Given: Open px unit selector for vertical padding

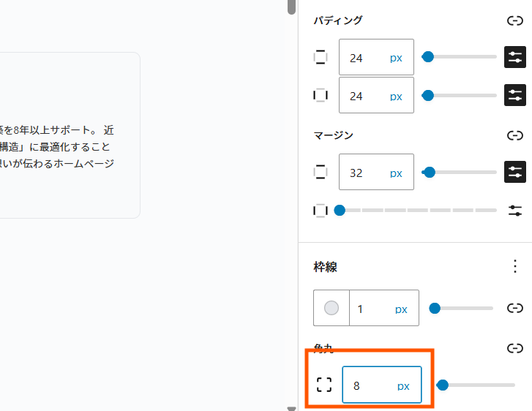Looking at the screenshot, I should tap(396, 58).
